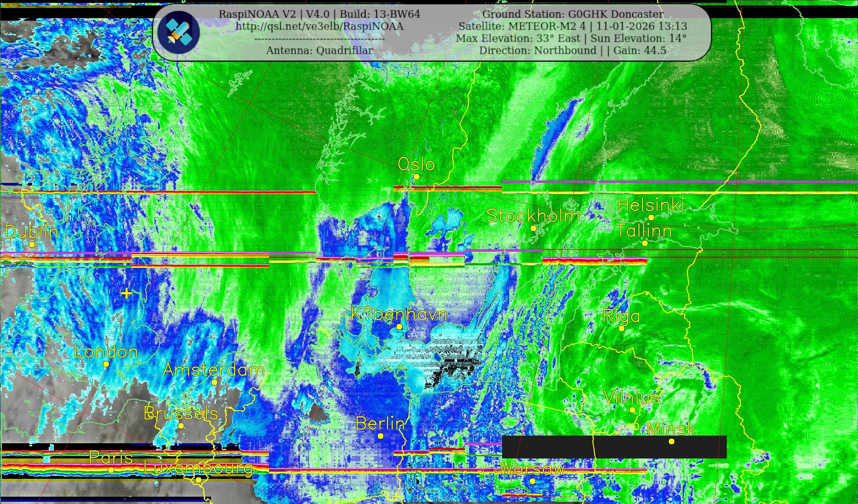The width and height of the screenshot is (858, 504).
Task: Click the yellow plus ground station marker
Action: pos(126,293)
